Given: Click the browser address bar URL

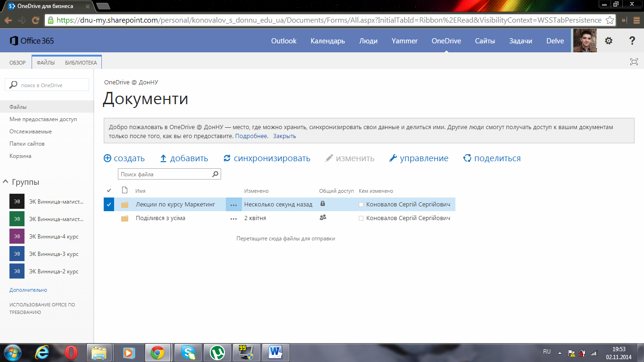Looking at the screenshot, I should [329, 20].
